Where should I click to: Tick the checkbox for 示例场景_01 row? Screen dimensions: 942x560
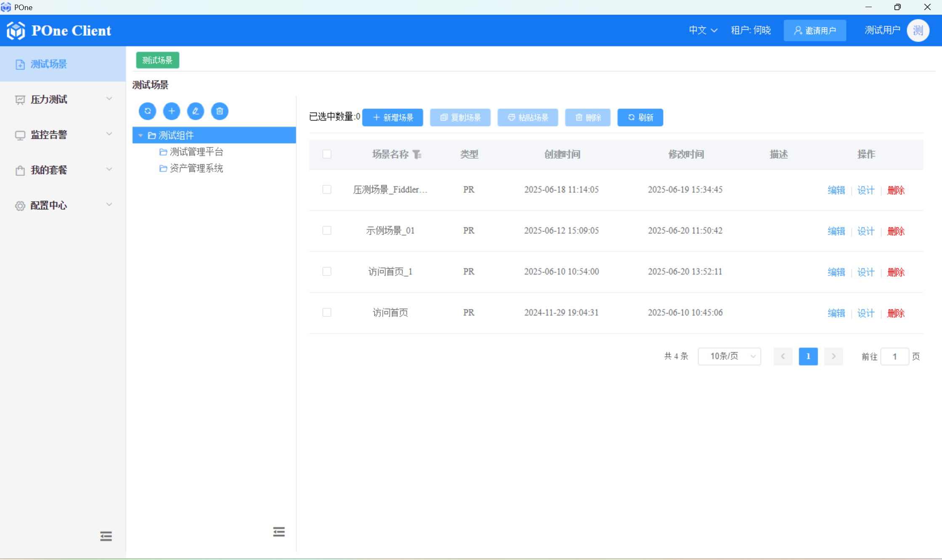327,230
